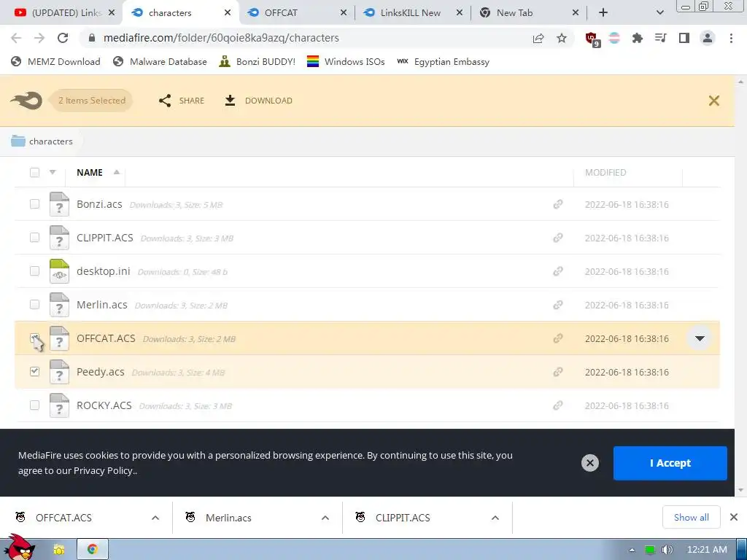Open the Extensions puzzle icon
This screenshot has height=560, width=747.
637,38
